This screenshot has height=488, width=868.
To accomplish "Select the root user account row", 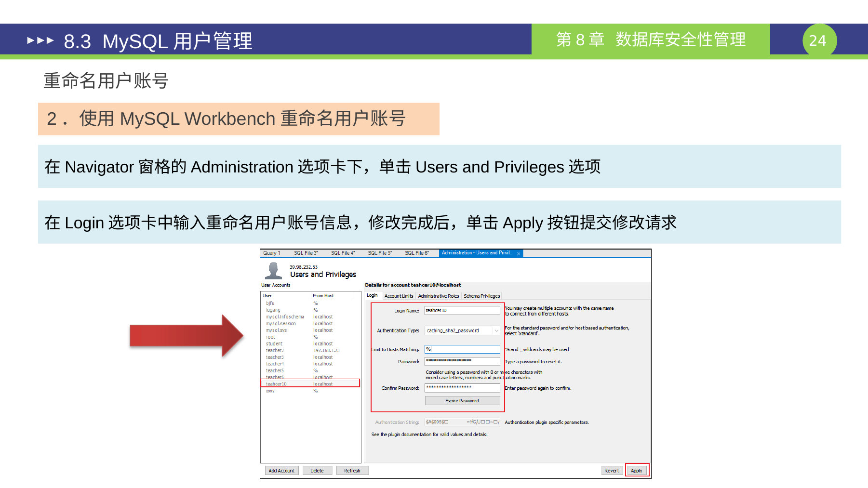I will pyautogui.click(x=310, y=337).
